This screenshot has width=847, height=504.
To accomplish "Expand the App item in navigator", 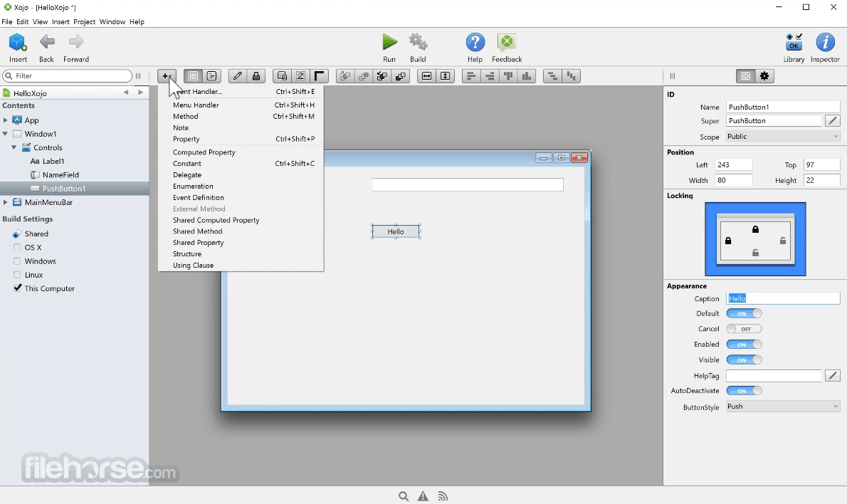I will click(x=6, y=120).
